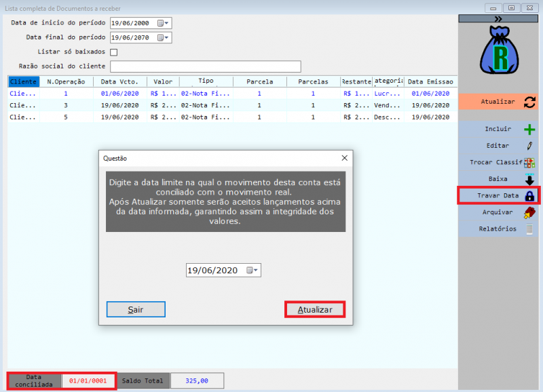Image resolution: width=543 pixels, height=392 pixels.
Task: Click the pencil Editar icon
Action: point(529,146)
